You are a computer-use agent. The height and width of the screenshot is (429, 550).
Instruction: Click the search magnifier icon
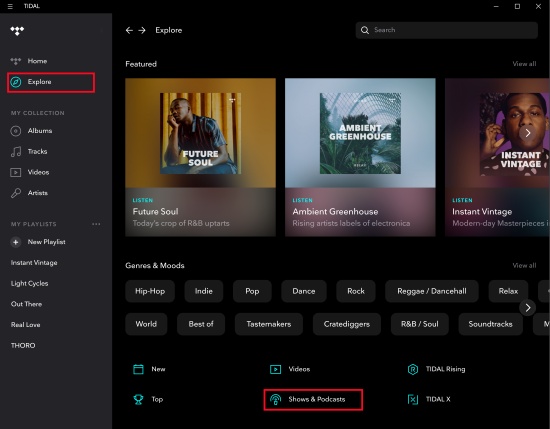365,30
